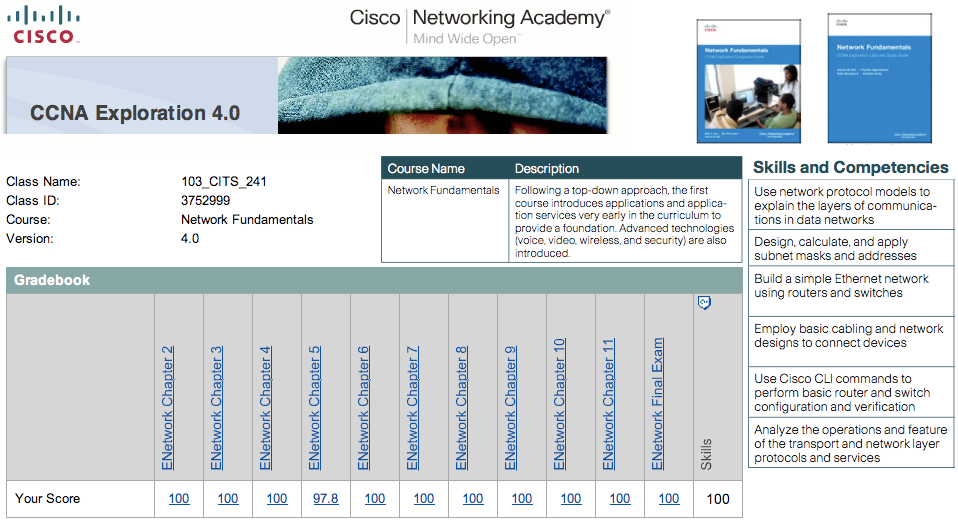Viewport: 958px width, 522px height.
Task: Click the Description table header
Action: (x=547, y=169)
